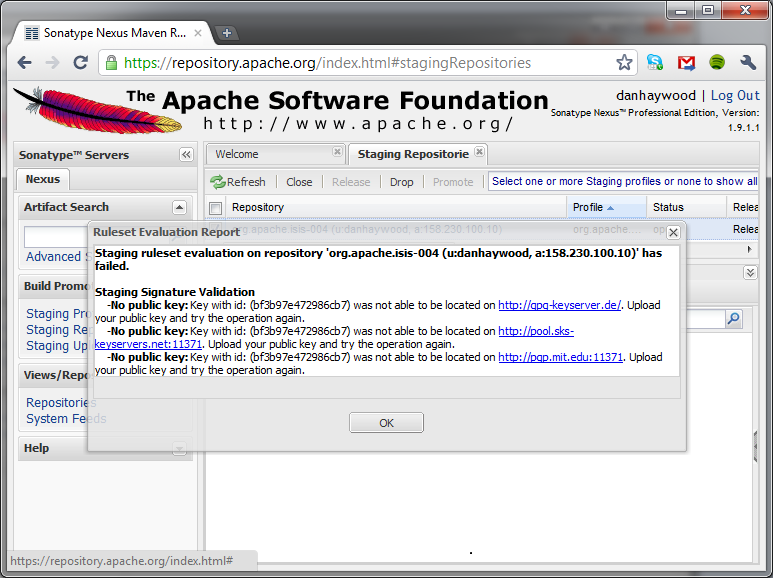Close the Ruleset Evaluation Report dialog
The image size is (773, 578).
pyautogui.click(x=673, y=232)
